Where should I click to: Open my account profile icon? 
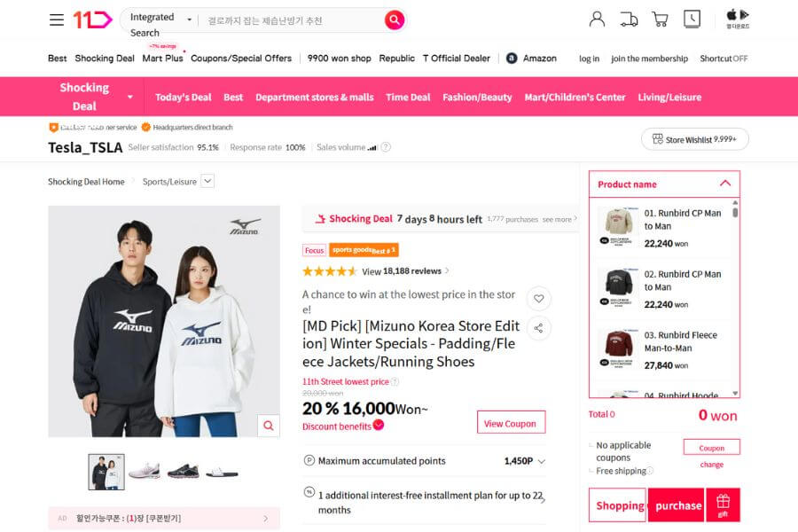[598, 19]
